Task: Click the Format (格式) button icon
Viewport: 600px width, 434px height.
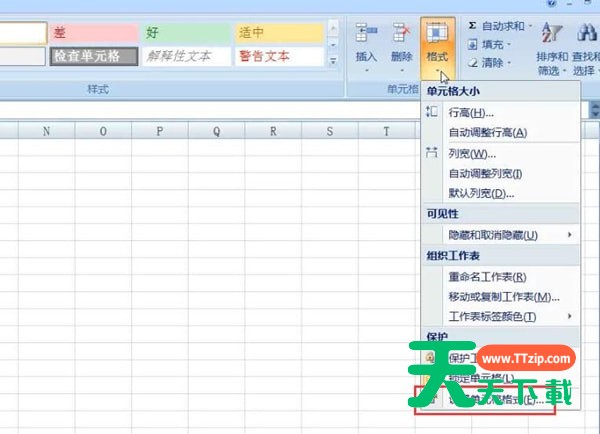Action: pos(437,33)
